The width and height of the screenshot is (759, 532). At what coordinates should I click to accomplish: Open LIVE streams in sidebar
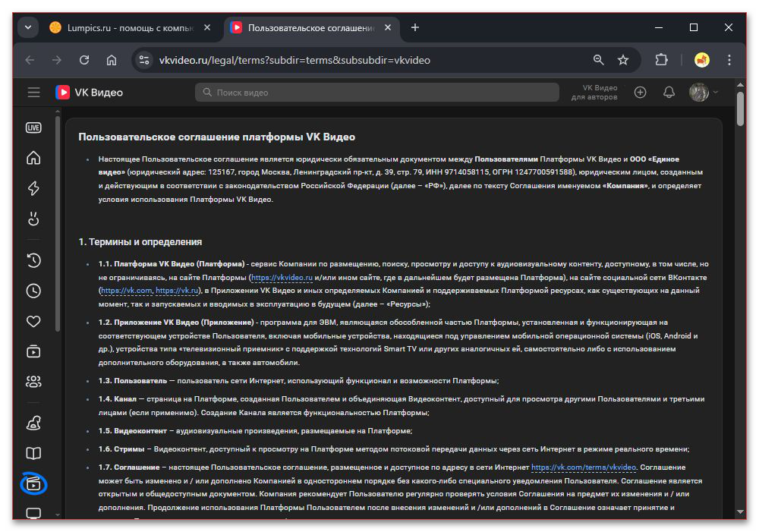[x=33, y=127]
